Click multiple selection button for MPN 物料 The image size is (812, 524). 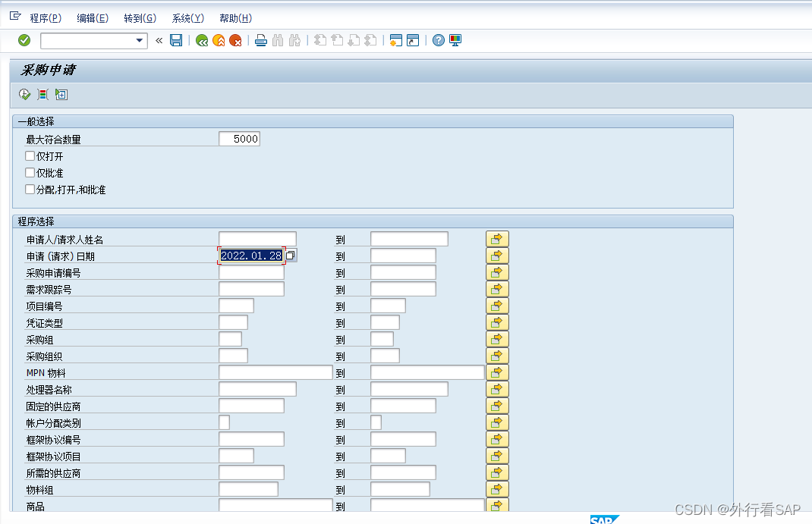(497, 372)
